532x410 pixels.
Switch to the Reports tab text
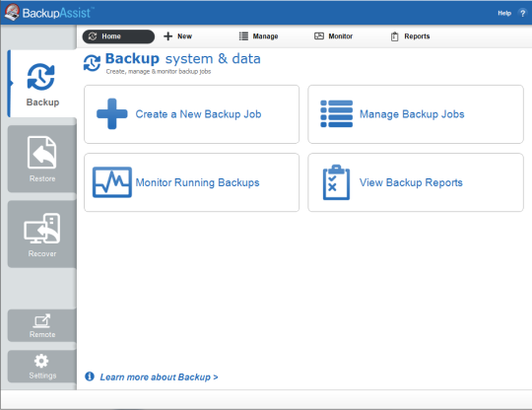pyautogui.click(x=417, y=36)
